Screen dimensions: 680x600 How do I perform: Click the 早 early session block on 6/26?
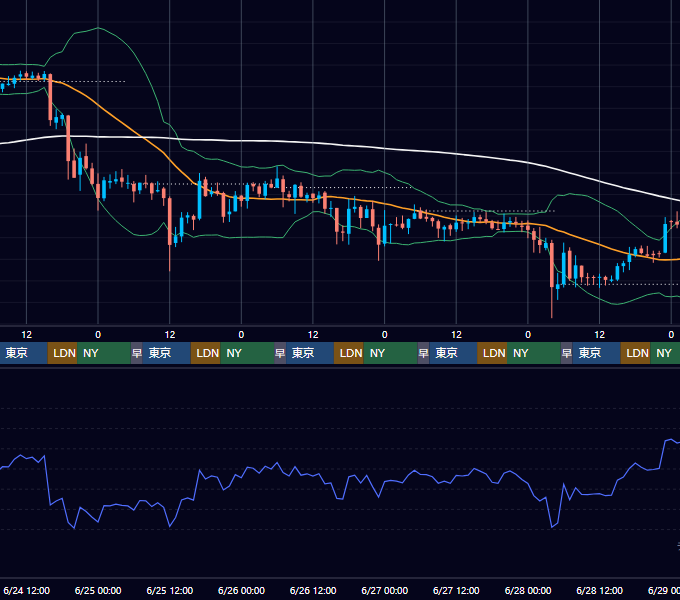(280, 353)
